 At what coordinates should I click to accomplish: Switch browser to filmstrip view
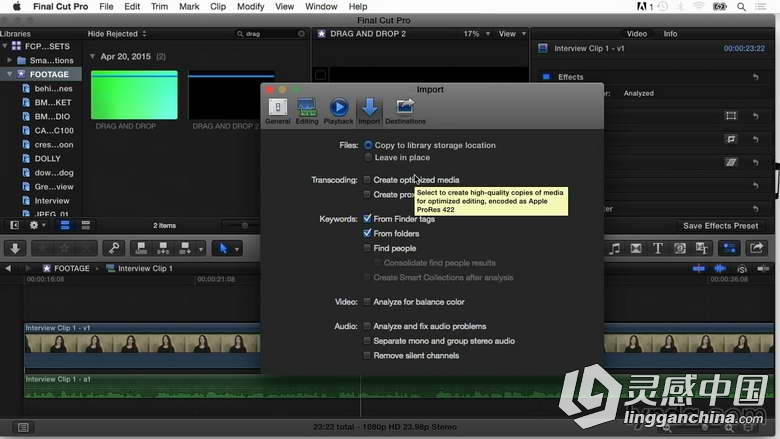point(65,225)
